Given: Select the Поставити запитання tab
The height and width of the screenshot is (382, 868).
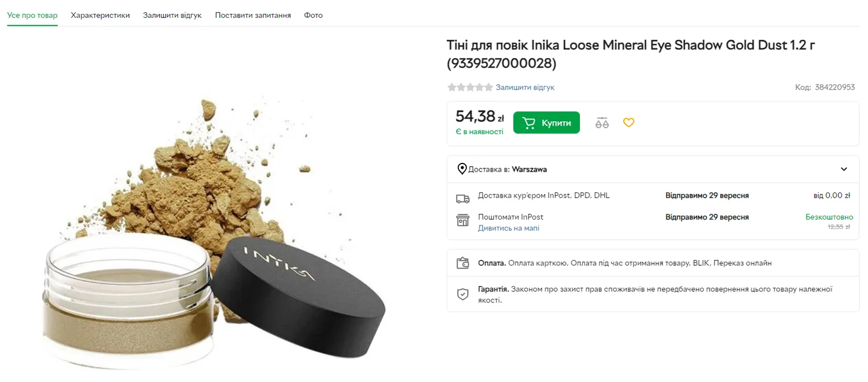Looking at the screenshot, I should (253, 15).
